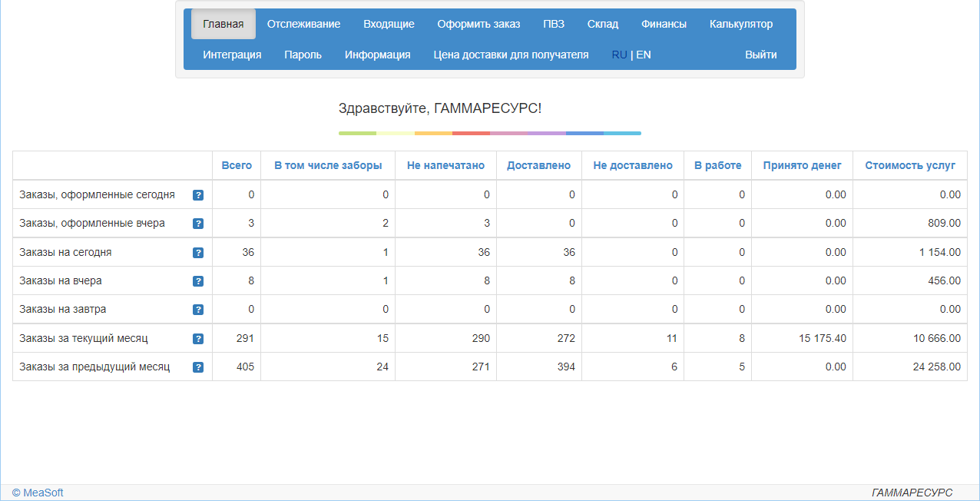Open help tooltip for "Заказы на сегодня"
The width and height of the screenshot is (980, 501).
tap(198, 252)
